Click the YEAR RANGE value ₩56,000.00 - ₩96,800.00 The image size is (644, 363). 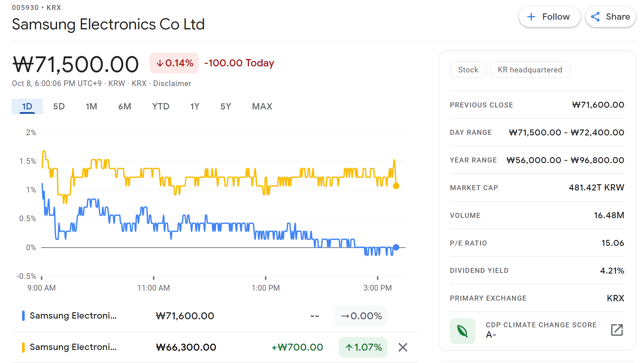pos(565,160)
